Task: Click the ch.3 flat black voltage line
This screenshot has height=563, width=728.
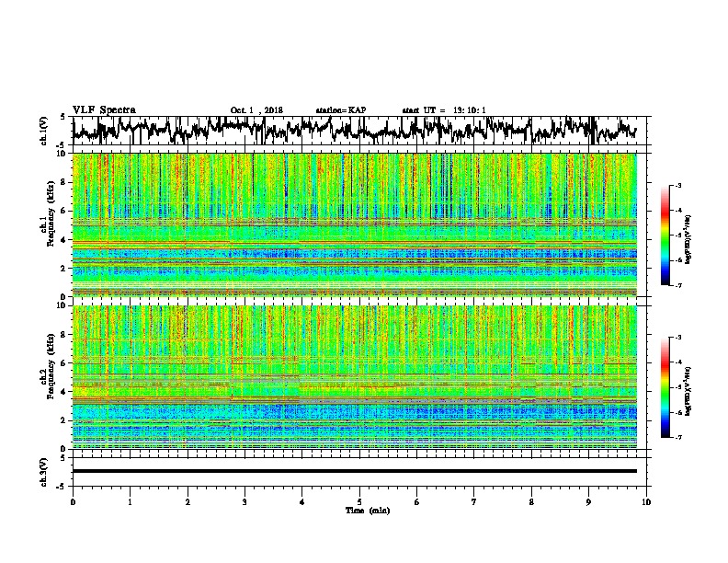Action: [355, 471]
